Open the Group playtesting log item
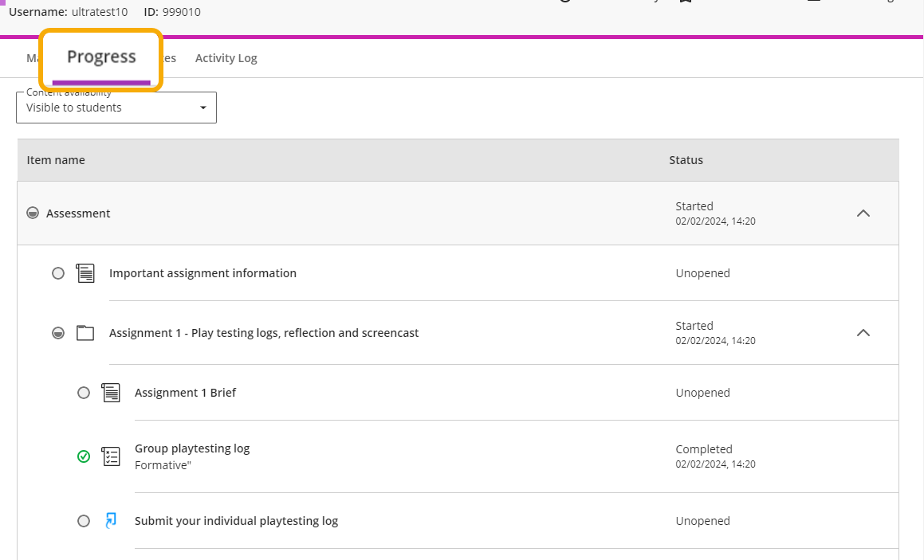924x560 pixels. point(192,448)
